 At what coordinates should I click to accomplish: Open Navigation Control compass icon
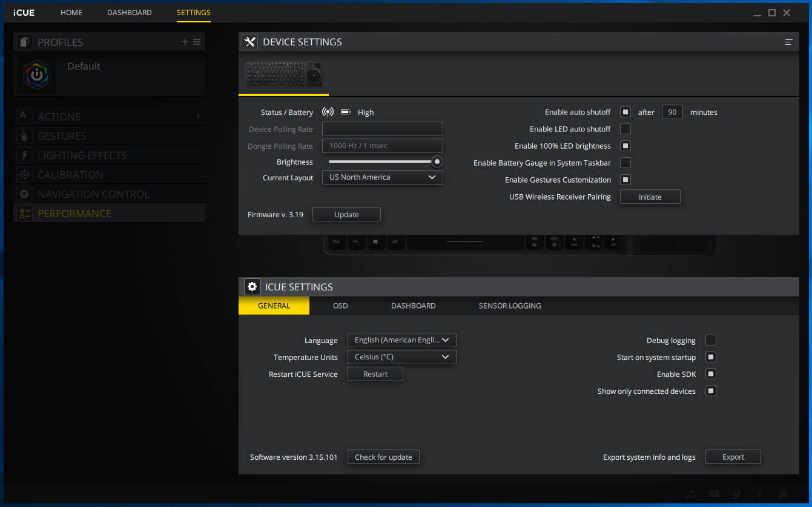(x=24, y=194)
